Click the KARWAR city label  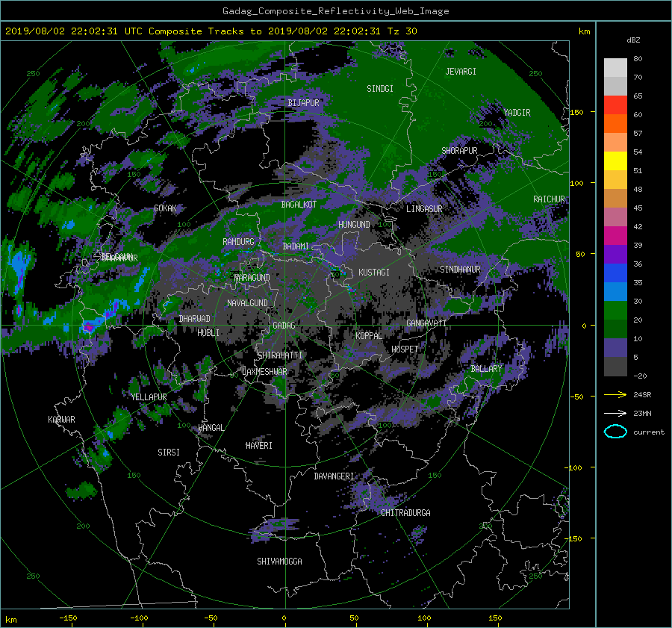(61, 420)
